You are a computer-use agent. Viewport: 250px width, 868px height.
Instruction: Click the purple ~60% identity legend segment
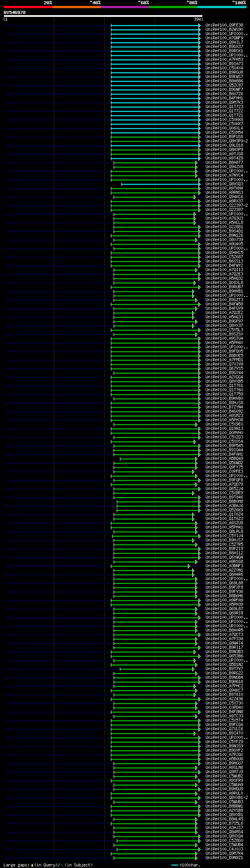[x=125, y=7]
